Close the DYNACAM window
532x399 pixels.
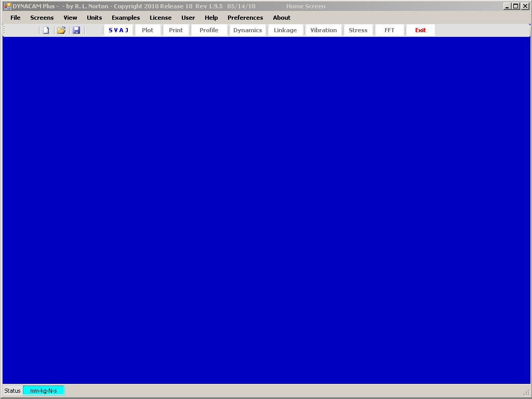(525, 6)
